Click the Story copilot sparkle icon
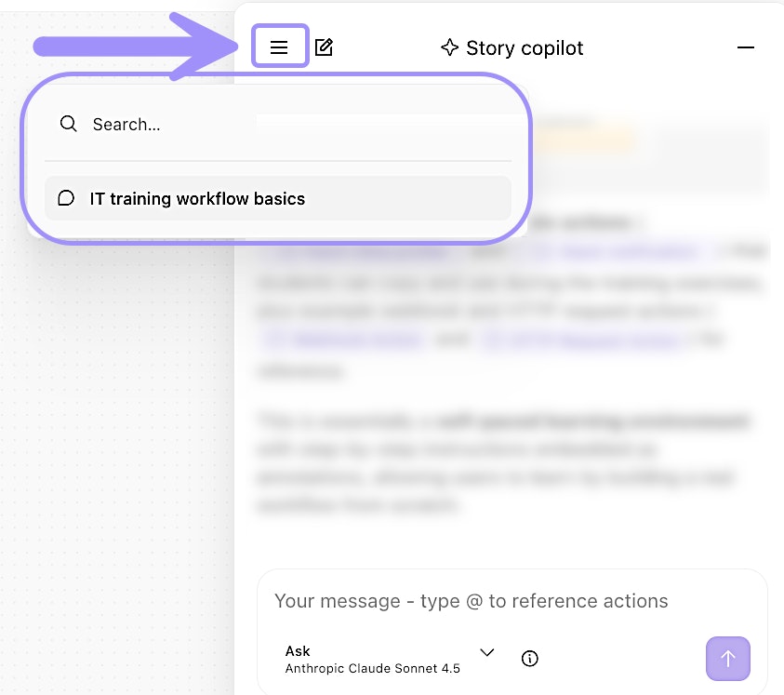Viewport: 784px width, 695px height. click(450, 48)
